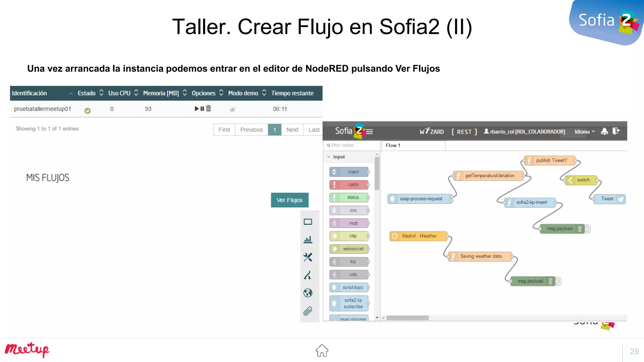The height and width of the screenshot is (362, 644).
Task: Delete instance with the trash icon
Action: 208,108
